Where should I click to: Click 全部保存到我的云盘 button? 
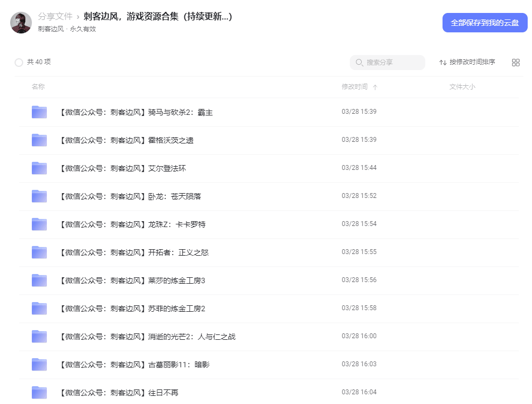coord(485,23)
